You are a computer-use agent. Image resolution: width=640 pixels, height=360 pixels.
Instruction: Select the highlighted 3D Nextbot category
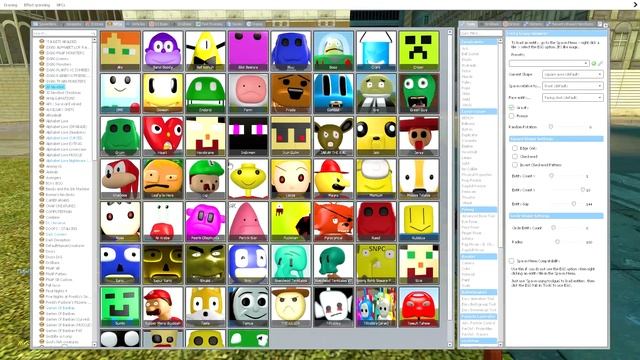(x=55, y=87)
